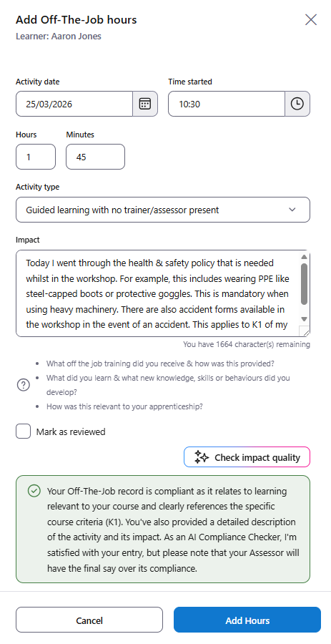The width and height of the screenshot is (331, 644).
Task: Click the Impact text scroll up arrow
Action: click(304, 257)
